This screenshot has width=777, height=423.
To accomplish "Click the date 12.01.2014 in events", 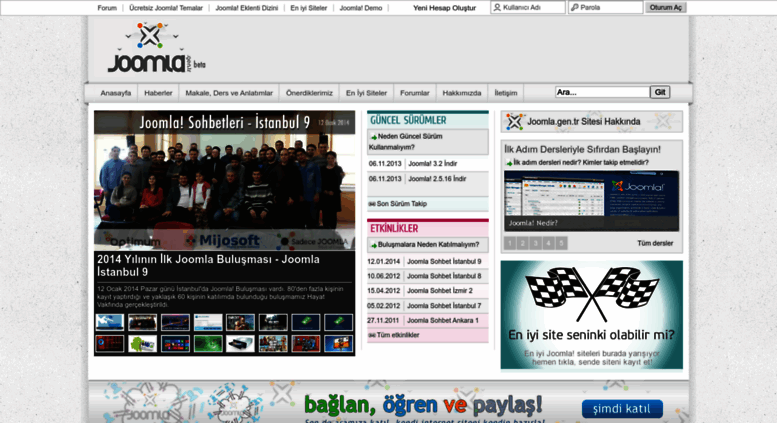I will (x=384, y=262).
